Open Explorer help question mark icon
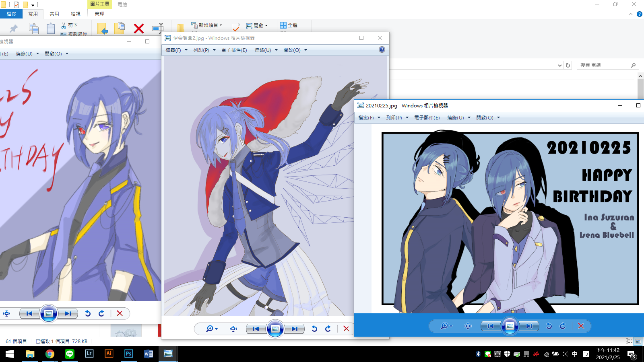The height and width of the screenshot is (362, 644). (639, 14)
